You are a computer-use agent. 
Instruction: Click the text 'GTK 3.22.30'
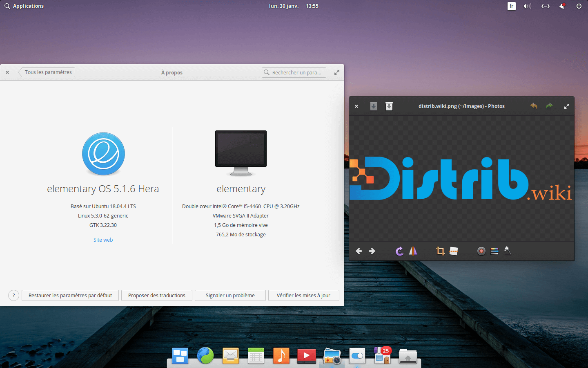coord(103,225)
